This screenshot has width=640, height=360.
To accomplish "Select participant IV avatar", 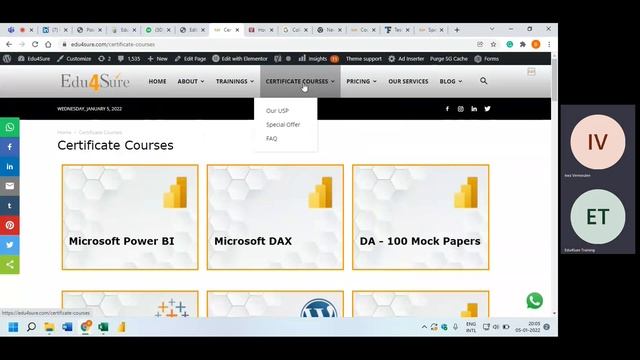I will [598, 142].
